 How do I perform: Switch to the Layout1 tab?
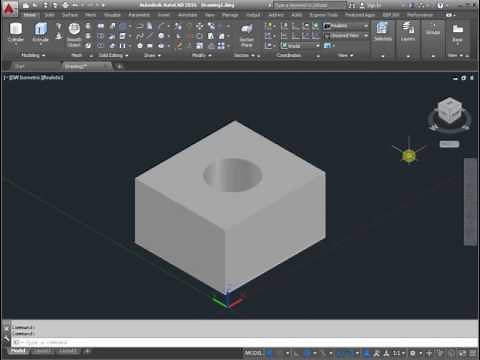(42, 351)
